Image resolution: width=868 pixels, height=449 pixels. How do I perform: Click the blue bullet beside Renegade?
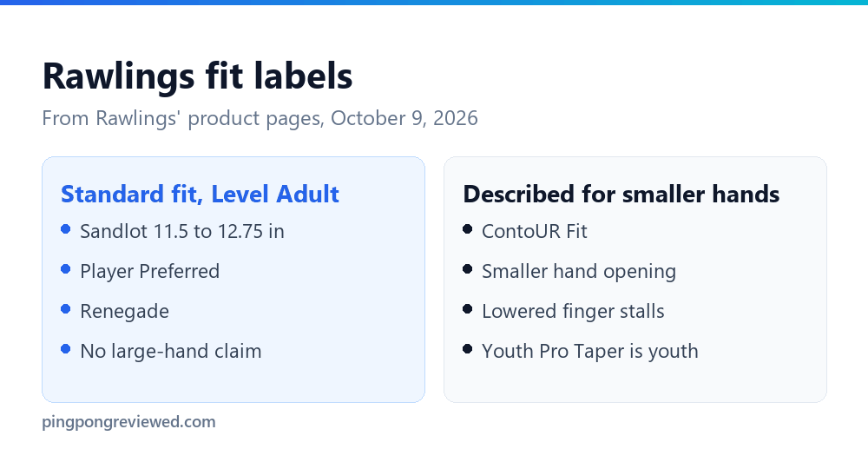tap(65, 309)
